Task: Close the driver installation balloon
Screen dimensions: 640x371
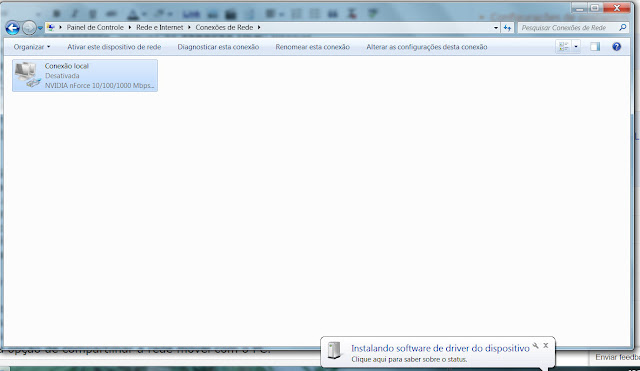Action: pos(546,346)
